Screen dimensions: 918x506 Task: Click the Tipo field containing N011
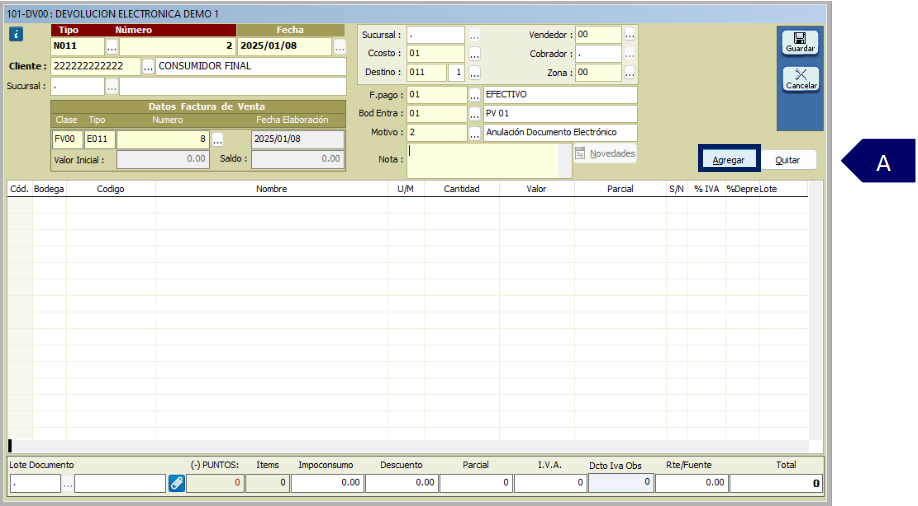pyautogui.click(x=78, y=46)
